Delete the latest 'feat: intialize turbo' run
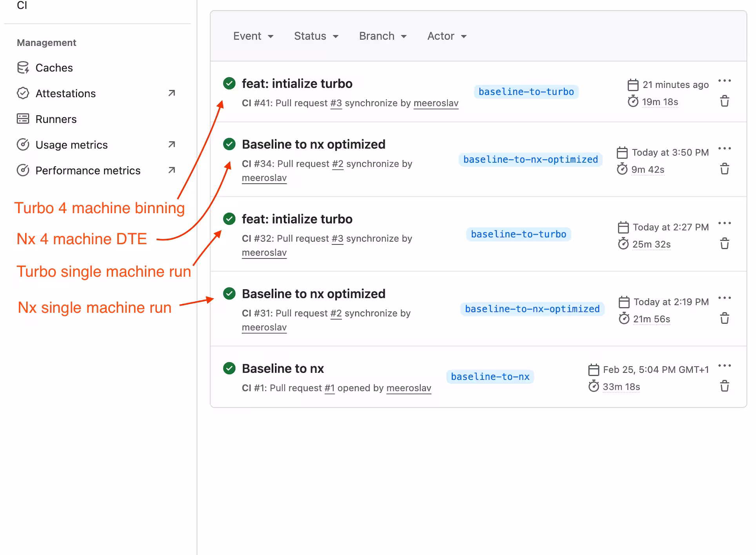The height and width of the screenshot is (555, 756). click(725, 101)
